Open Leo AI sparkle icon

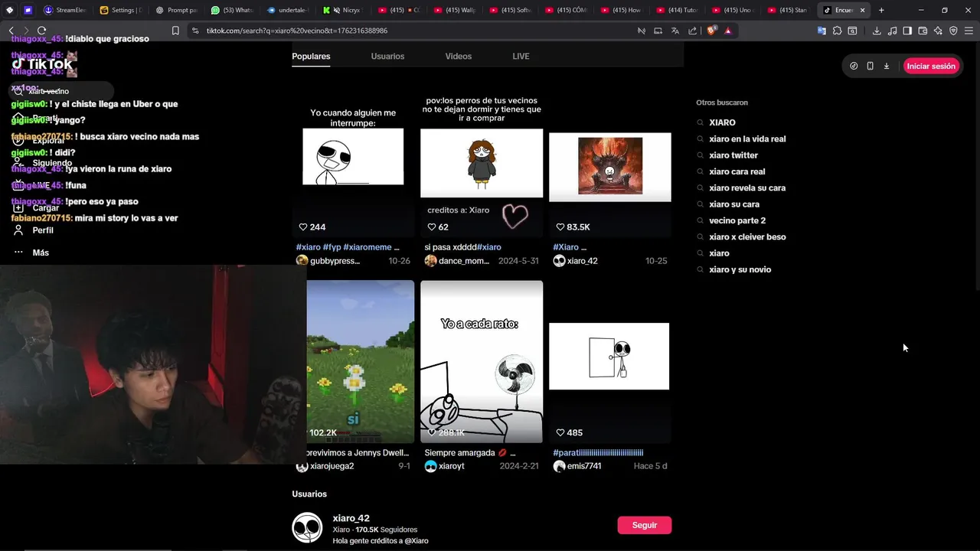point(938,31)
